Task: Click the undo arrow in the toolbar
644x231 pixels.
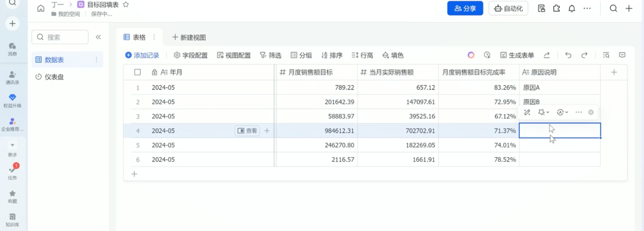Action: [568, 55]
